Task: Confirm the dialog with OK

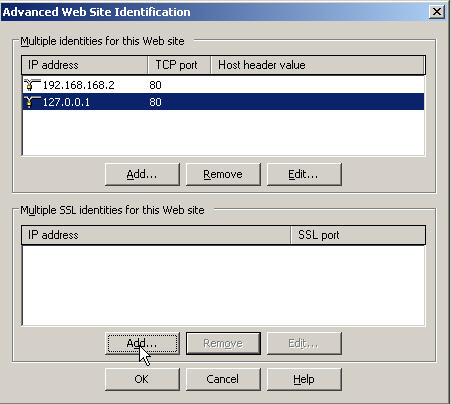Action: (x=142, y=379)
